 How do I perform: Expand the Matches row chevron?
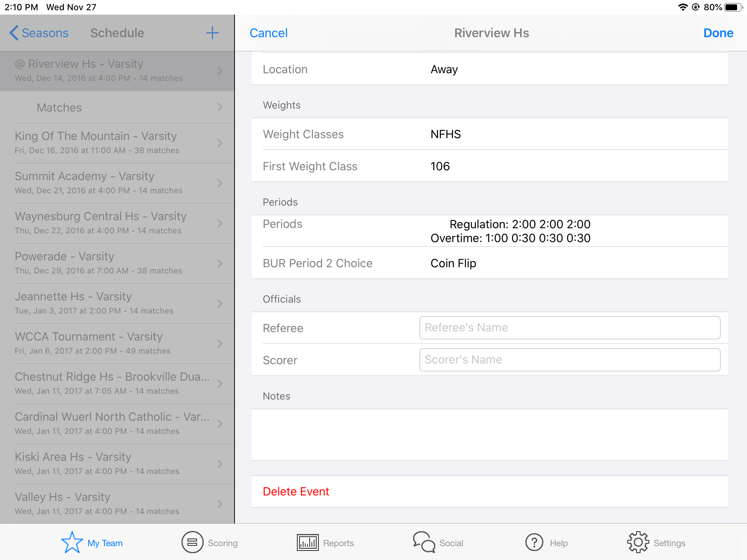220,107
